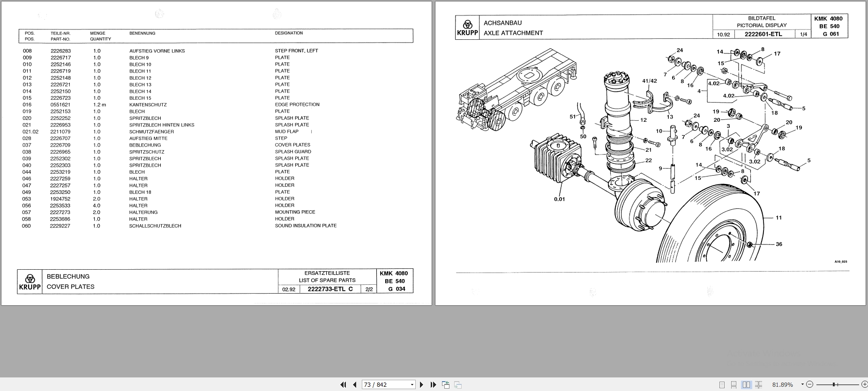The height and width of the screenshot is (391, 868).
Task: Select continuous facing page view
Action: (x=759, y=385)
